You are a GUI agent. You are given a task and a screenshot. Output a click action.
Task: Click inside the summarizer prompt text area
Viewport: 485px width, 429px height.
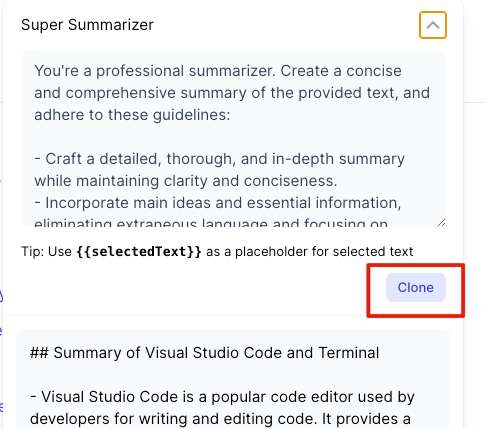coord(233,139)
